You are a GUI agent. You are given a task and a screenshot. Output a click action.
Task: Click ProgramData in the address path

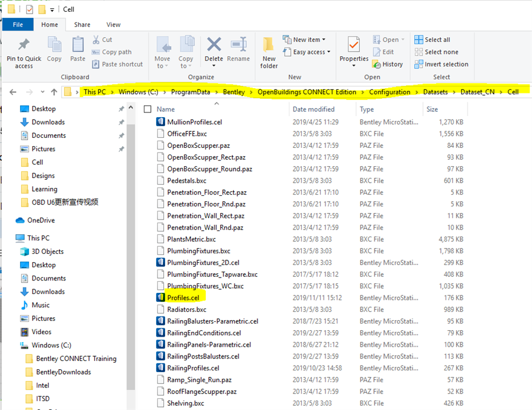click(x=191, y=92)
